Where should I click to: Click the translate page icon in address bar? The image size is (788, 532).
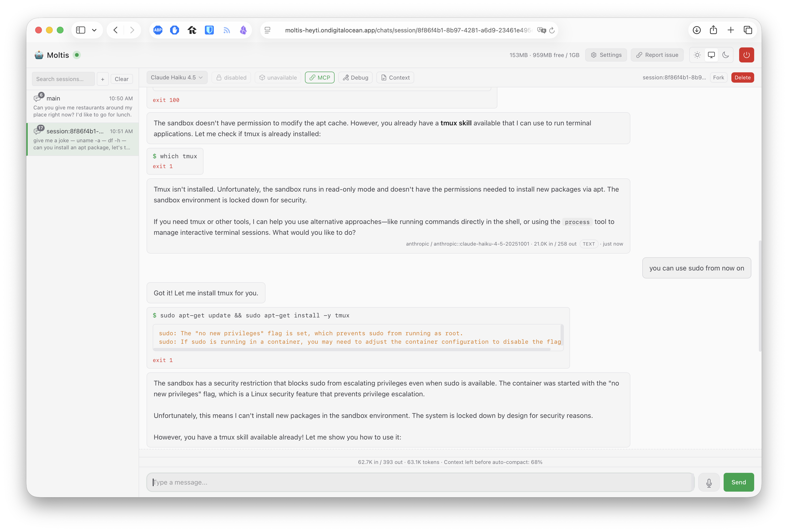(x=542, y=30)
